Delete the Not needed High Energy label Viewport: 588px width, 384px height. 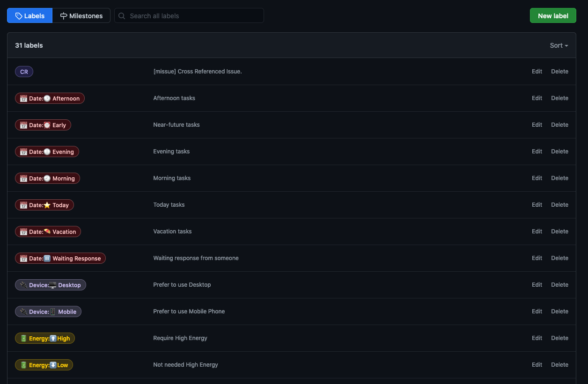tap(559, 365)
